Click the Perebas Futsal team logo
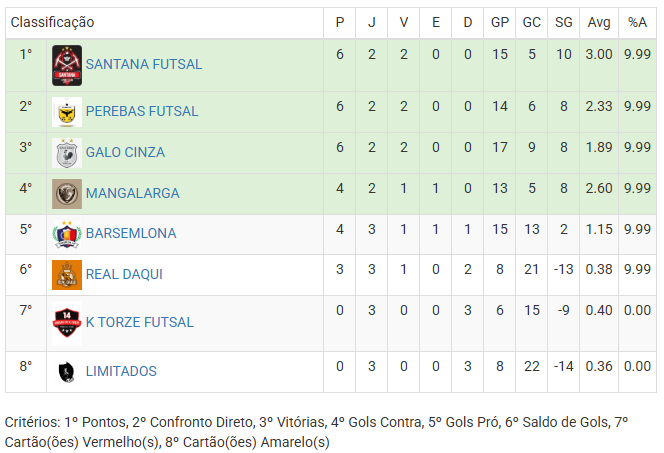This screenshot has height=453, width=664. coord(67,112)
